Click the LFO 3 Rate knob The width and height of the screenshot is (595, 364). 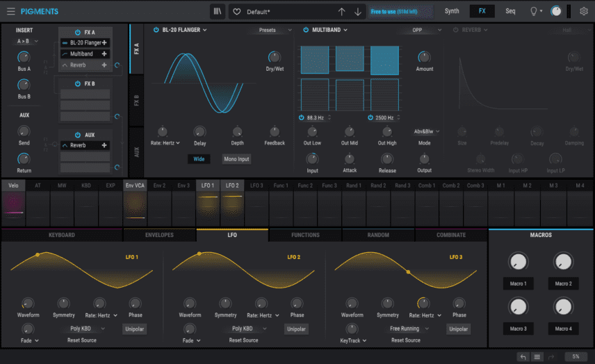click(423, 304)
